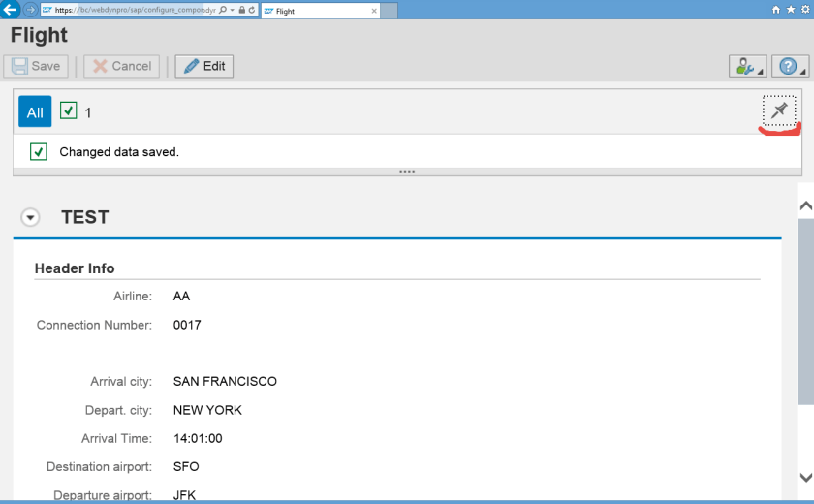Click the 'Arrival city:' label
814x504 pixels.
coord(121,382)
